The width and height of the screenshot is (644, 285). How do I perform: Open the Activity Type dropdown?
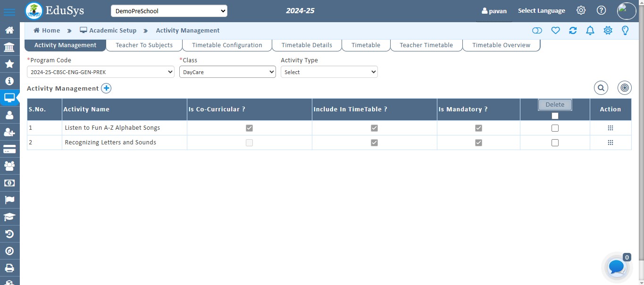click(329, 72)
